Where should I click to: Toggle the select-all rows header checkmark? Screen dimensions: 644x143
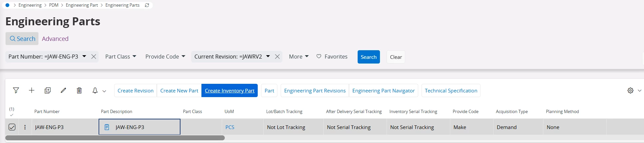click(x=12, y=115)
